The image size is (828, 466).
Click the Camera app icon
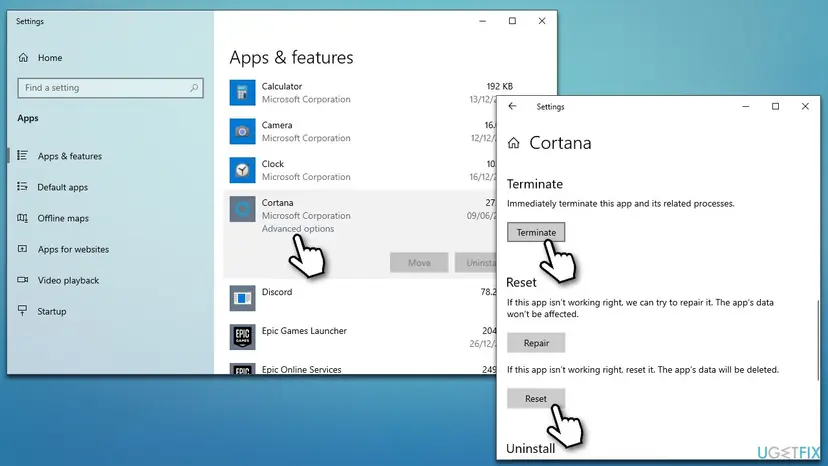coord(242,132)
